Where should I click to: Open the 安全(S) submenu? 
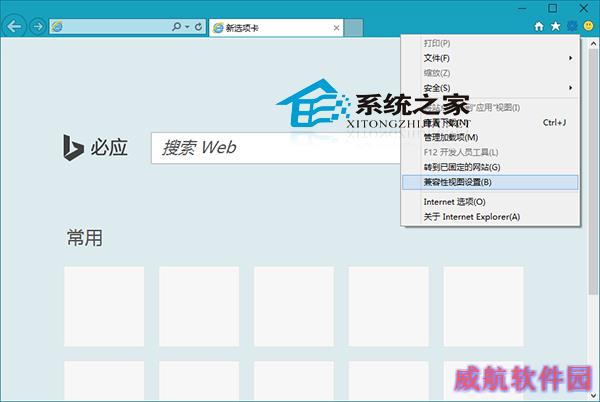pos(491,88)
